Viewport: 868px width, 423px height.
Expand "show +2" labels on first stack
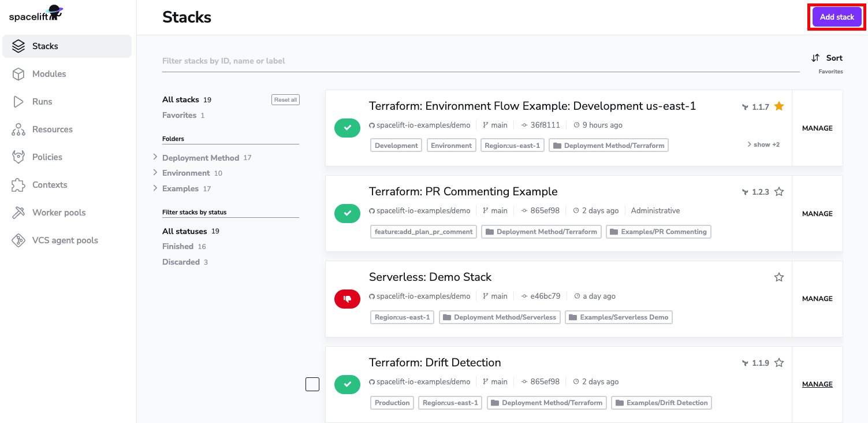[763, 144]
